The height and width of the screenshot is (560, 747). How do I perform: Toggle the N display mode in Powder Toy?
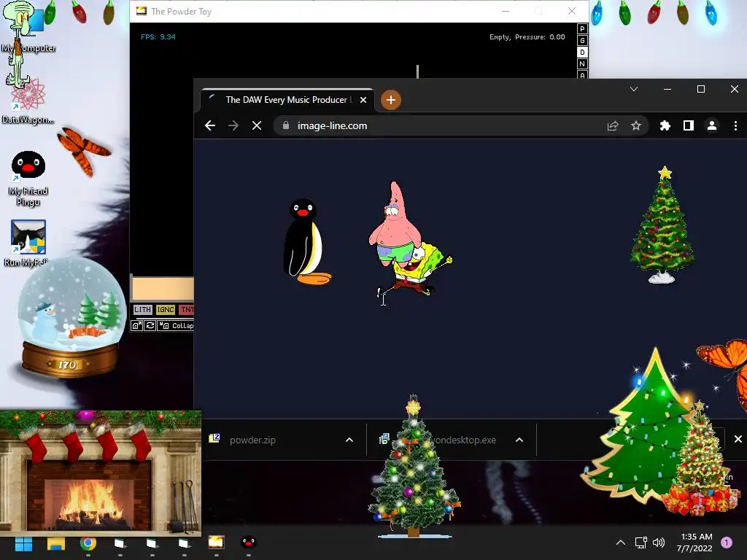582,64
